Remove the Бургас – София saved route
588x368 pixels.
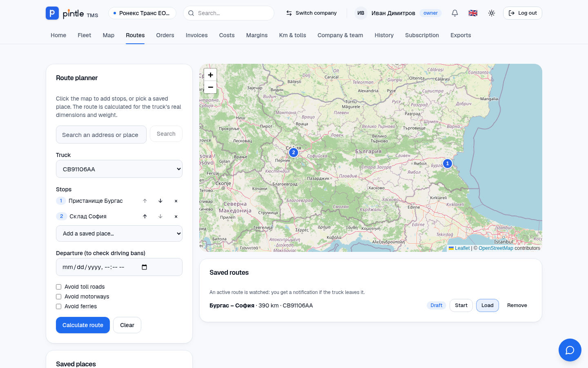point(517,305)
